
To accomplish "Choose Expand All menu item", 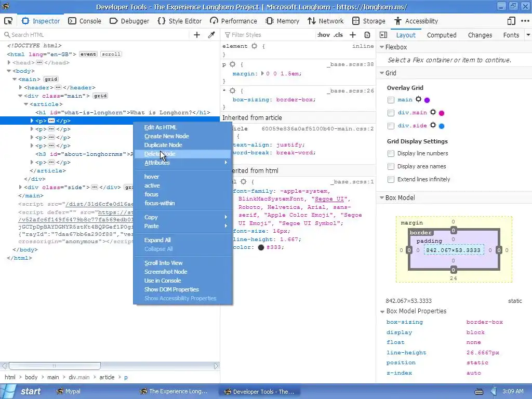I will 182,240.
